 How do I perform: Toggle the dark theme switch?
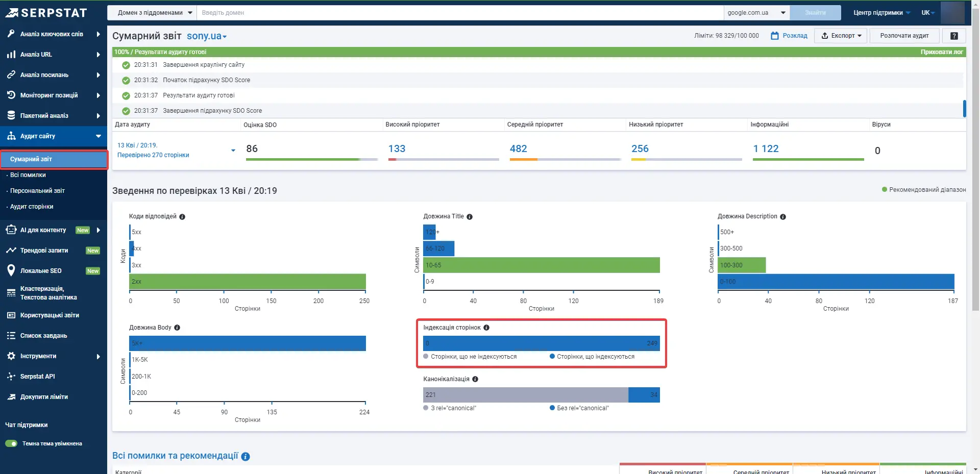point(11,443)
